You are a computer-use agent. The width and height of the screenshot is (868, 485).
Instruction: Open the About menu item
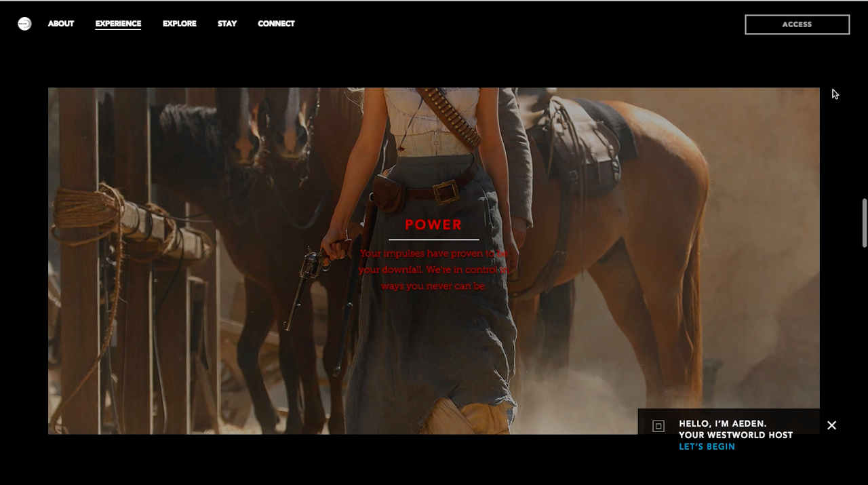[x=61, y=24]
